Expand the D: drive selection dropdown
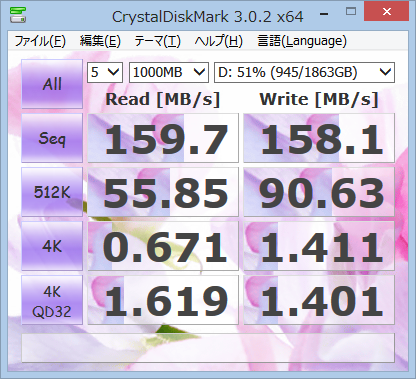416x379 pixels. 304,72
